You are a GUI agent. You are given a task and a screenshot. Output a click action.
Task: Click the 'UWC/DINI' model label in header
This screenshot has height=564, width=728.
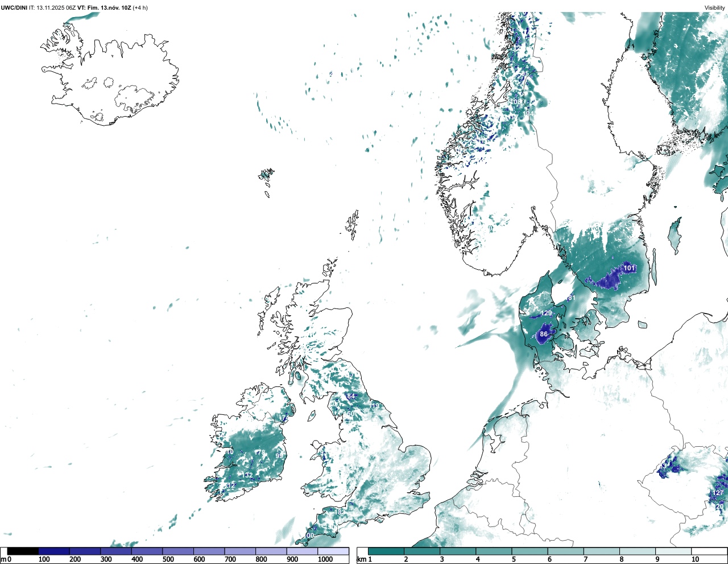(14, 7)
